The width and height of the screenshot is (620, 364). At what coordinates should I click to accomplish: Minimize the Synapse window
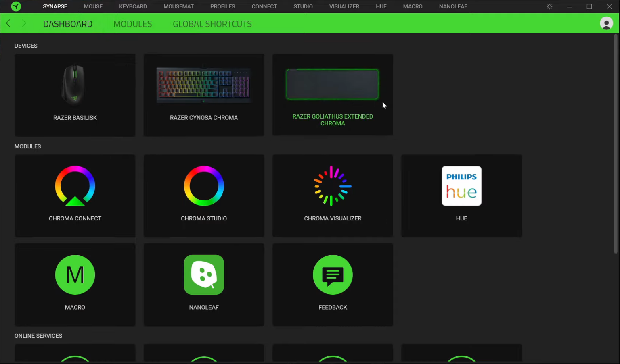tap(569, 6)
